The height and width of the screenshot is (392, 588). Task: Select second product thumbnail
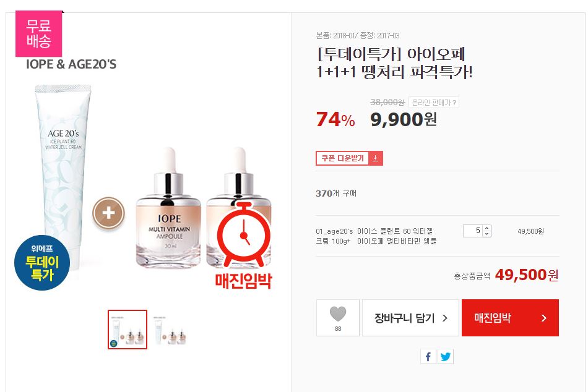click(x=171, y=330)
